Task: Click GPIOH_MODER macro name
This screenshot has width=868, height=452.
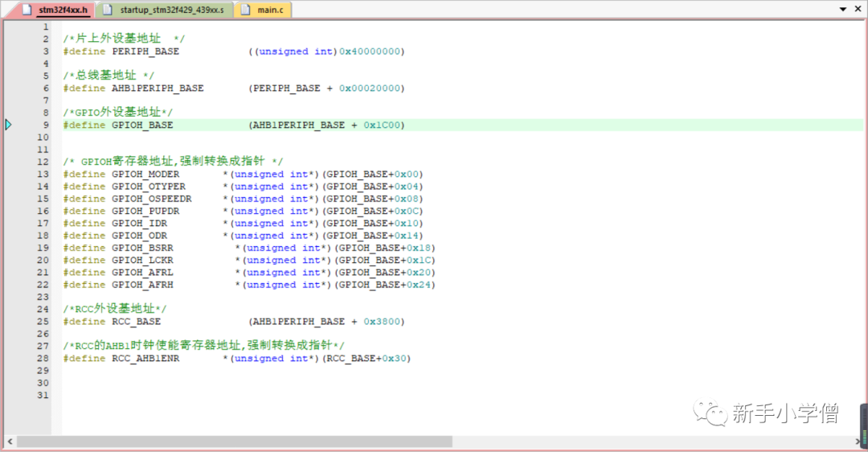Action: [145, 174]
